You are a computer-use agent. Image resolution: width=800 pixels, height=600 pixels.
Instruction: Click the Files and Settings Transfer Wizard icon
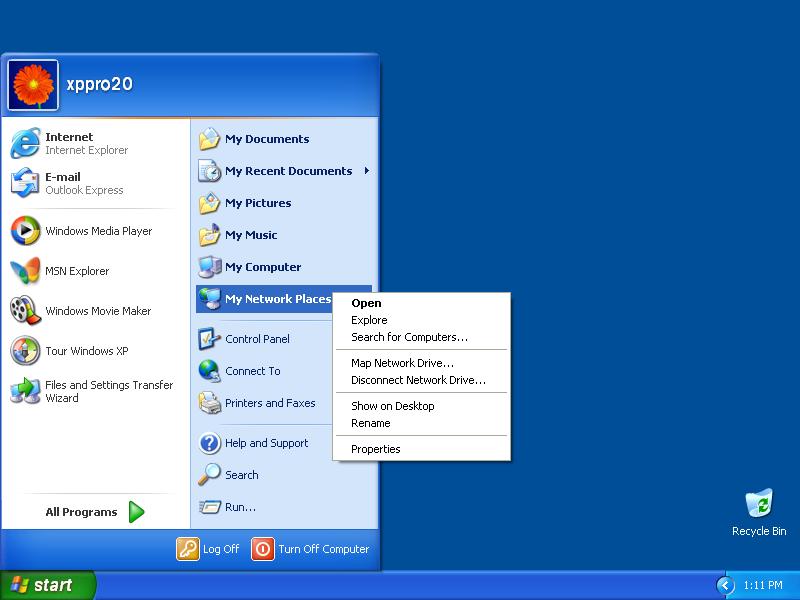click(x=25, y=391)
